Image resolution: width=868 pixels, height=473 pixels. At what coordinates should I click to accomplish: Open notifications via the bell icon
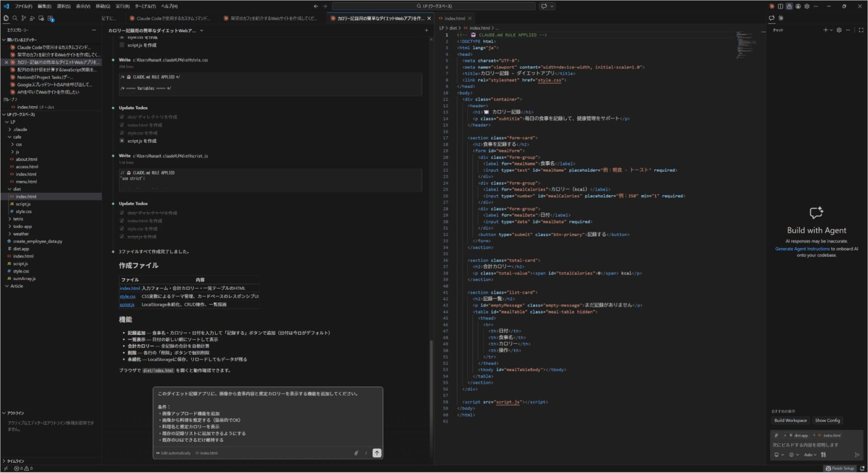pos(862,468)
